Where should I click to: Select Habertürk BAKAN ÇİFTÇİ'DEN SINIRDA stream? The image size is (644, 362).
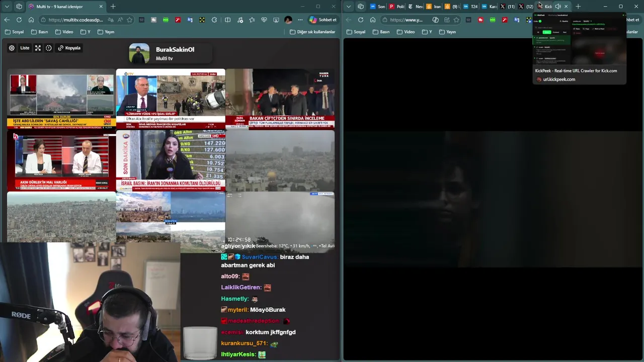(280, 99)
